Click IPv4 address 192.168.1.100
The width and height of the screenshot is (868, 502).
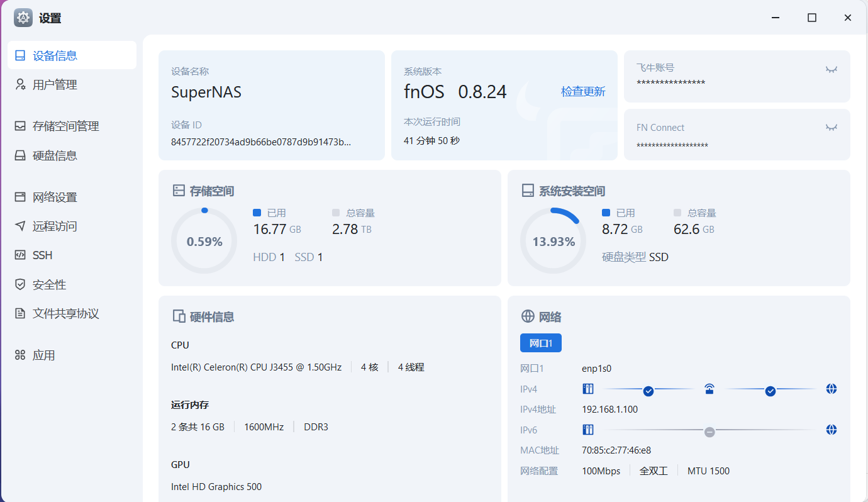click(610, 410)
